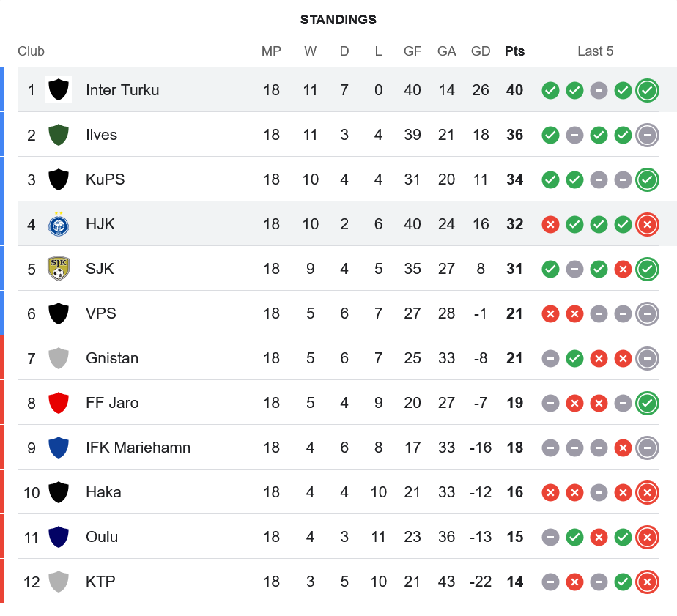Open the Haka team name link
Image resolution: width=677 pixels, height=616 pixels.
point(103,492)
